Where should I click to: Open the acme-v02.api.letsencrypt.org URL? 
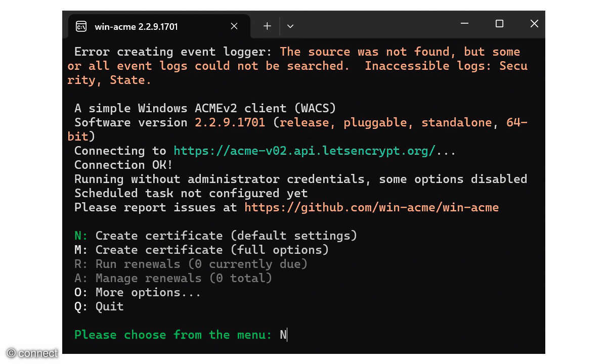(x=304, y=151)
